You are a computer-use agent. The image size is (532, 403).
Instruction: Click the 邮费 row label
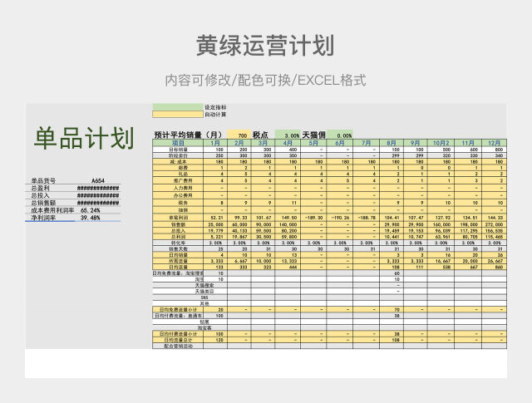[x=178, y=168]
